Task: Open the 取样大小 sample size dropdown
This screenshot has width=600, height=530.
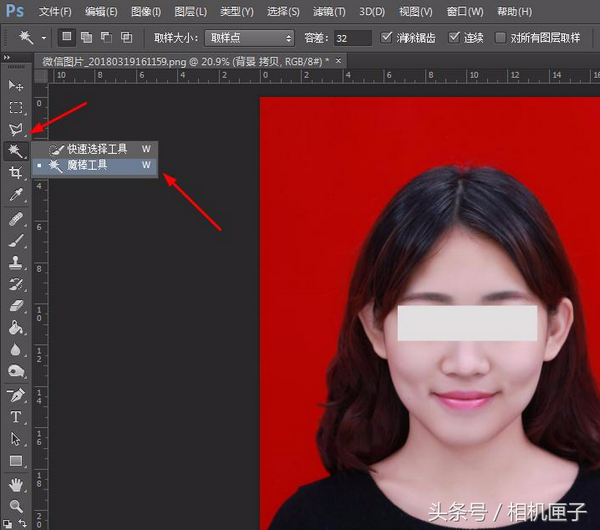Action: [x=249, y=38]
